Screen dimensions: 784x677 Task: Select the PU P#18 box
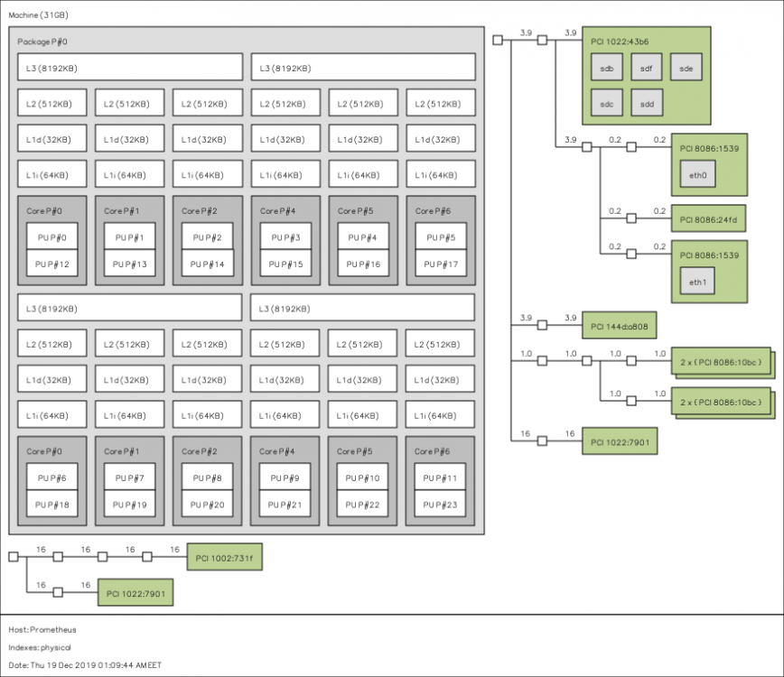click(x=52, y=503)
